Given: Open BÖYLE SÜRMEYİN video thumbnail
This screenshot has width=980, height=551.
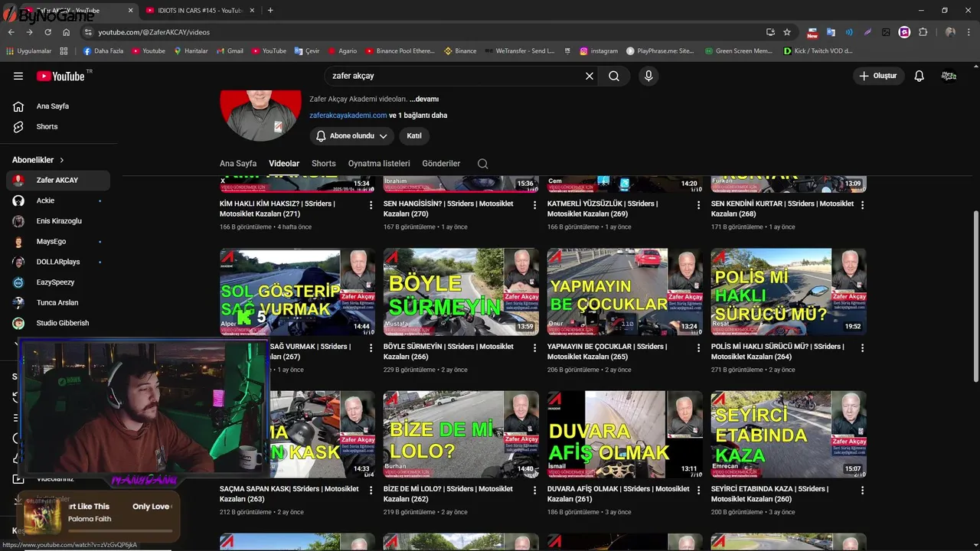Looking at the screenshot, I should [461, 292].
